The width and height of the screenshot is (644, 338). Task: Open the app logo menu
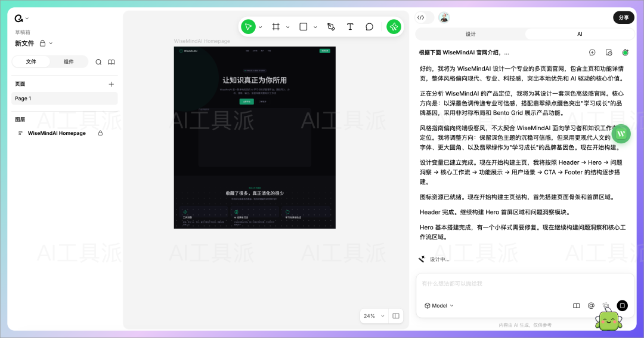point(18,19)
